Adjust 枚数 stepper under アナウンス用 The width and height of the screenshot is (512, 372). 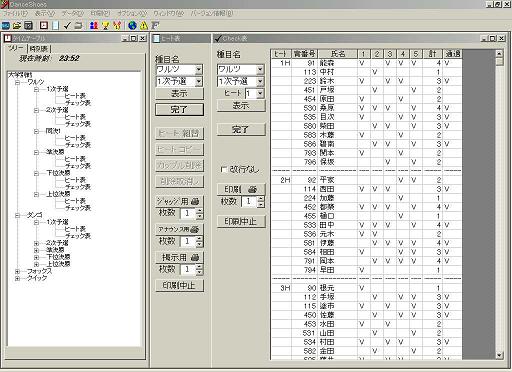click(x=199, y=242)
